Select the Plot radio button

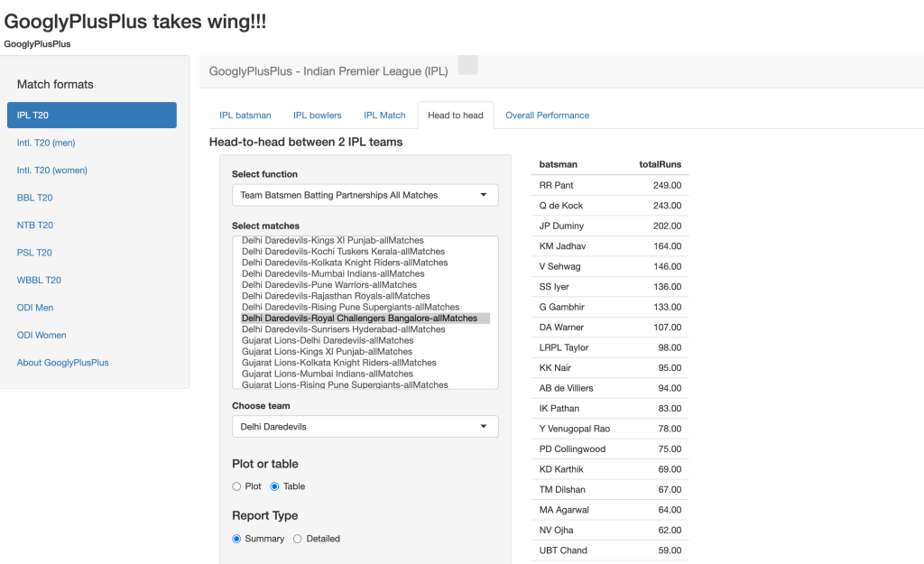236,486
